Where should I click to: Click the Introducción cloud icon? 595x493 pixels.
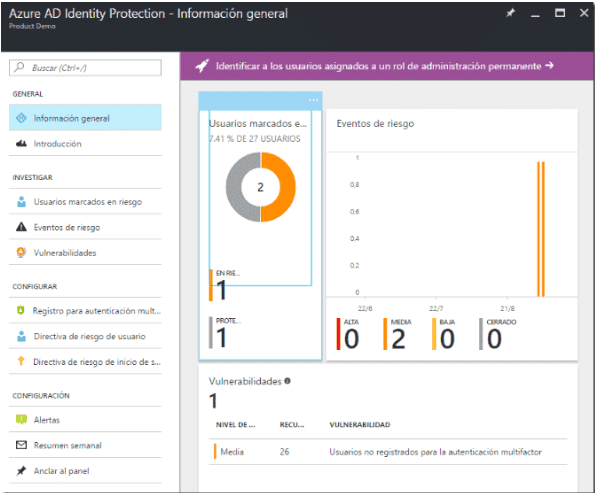click(x=22, y=143)
